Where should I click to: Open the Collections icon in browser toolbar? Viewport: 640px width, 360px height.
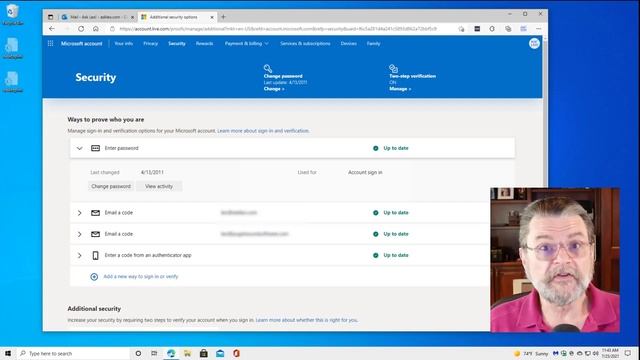tap(508, 29)
